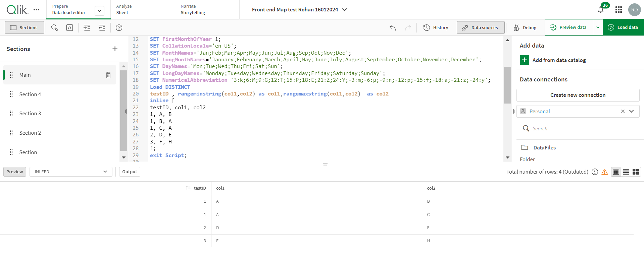
Task: Click the Load data button
Action: [623, 27]
